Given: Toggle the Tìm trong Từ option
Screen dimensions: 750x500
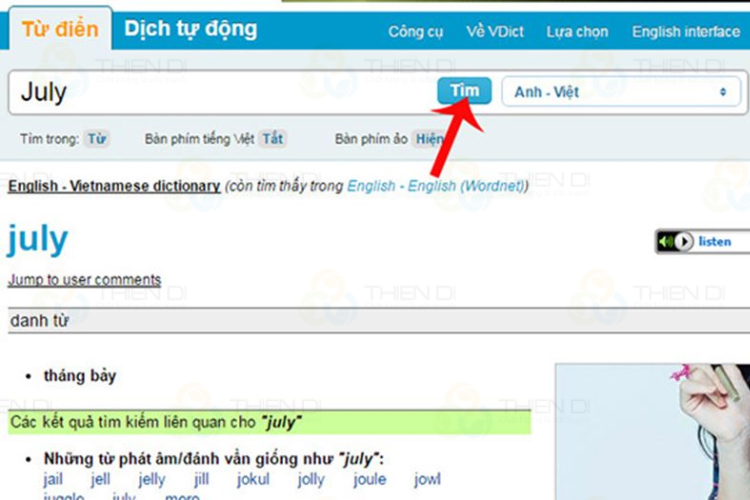Looking at the screenshot, I should (96, 139).
